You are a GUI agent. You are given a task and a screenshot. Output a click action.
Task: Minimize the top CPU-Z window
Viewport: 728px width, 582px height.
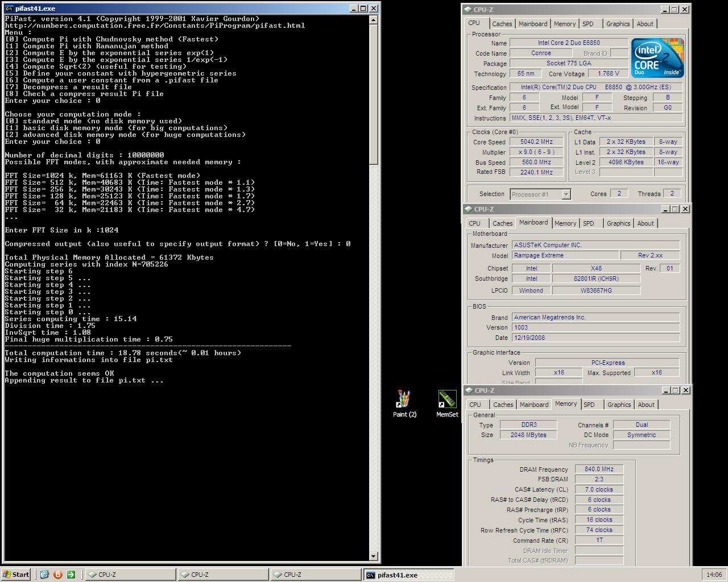[664, 9]
